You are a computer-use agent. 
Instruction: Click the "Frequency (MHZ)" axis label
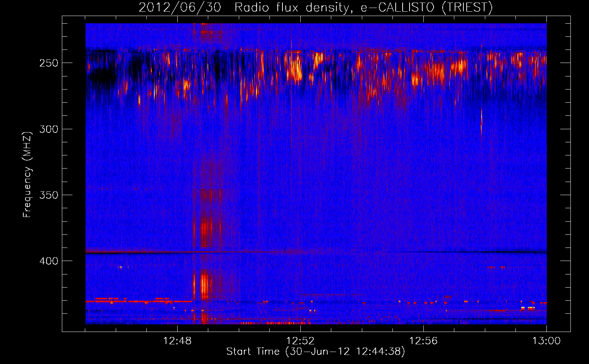coord(27,174)
